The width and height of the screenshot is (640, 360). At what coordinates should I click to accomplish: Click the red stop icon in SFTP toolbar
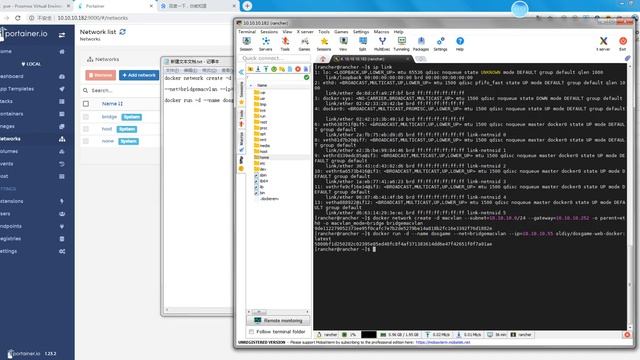(298, 69)
